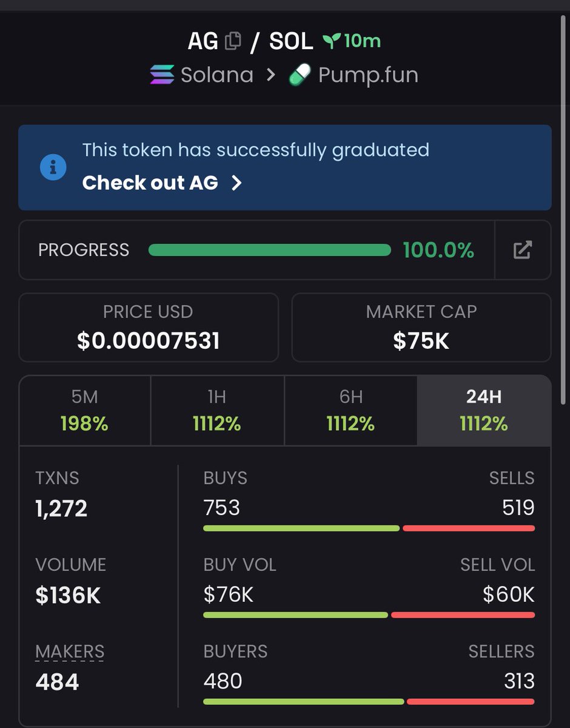Click the Pump.fun pill icon

(x=300, y=75)
